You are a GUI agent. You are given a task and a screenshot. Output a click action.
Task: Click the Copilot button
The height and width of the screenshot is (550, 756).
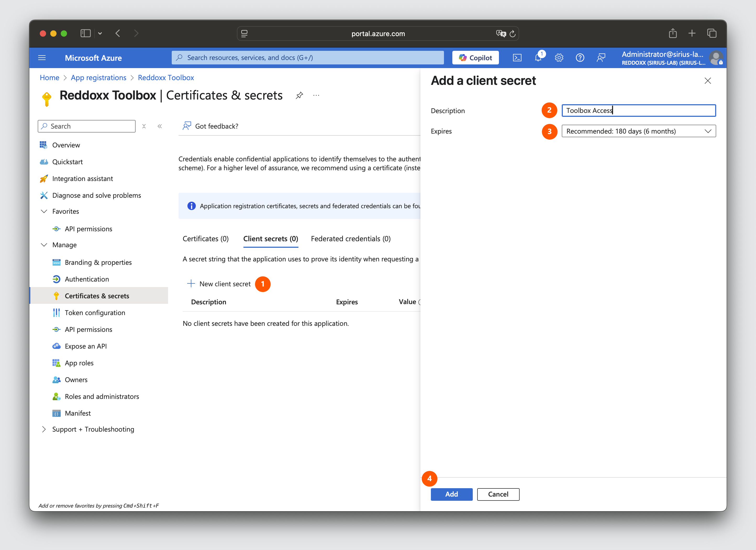[x=475, y=58]
